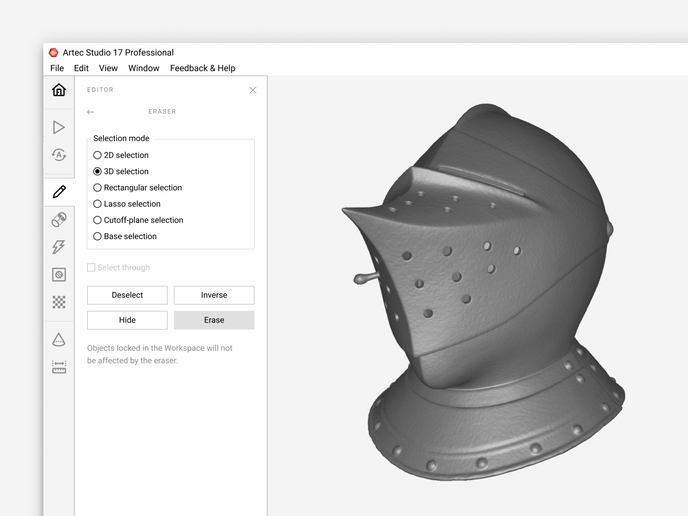The height and width of the screenshot is (516, 688).
Task: Click the Inverse button
Action: click(214, 295)
